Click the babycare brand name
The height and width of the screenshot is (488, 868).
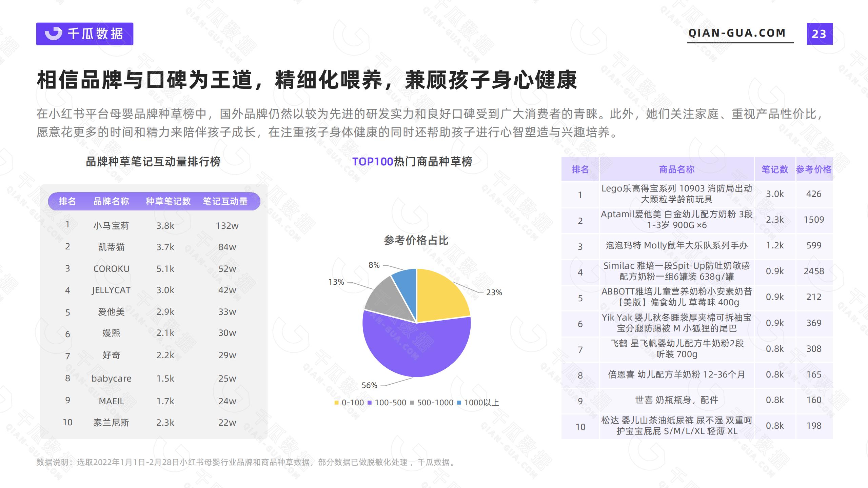pyautogui.click(x=111, y=379)
